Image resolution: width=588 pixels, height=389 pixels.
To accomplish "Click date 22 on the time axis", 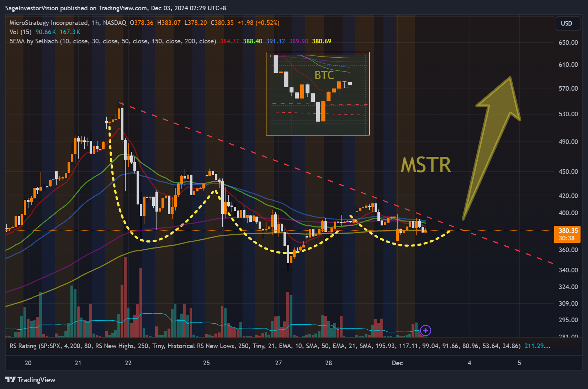I will (x=128, y=363).
